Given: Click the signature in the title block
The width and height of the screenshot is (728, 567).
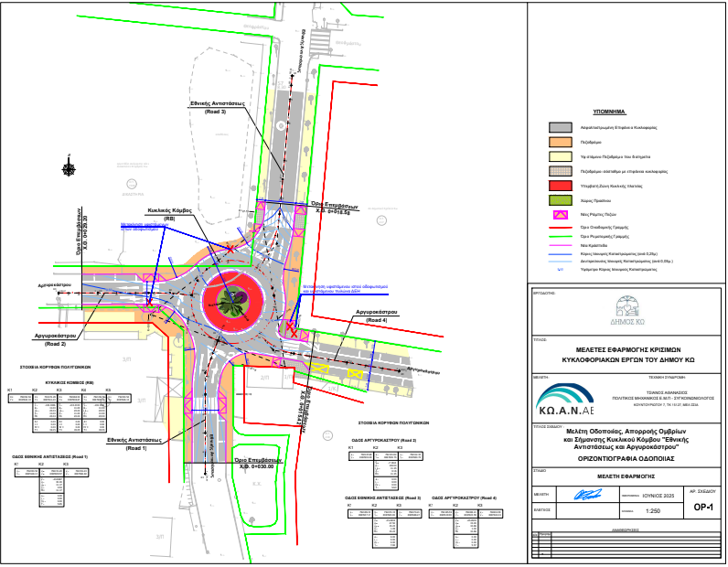Looking at the screenshot, I should [585, 493].
